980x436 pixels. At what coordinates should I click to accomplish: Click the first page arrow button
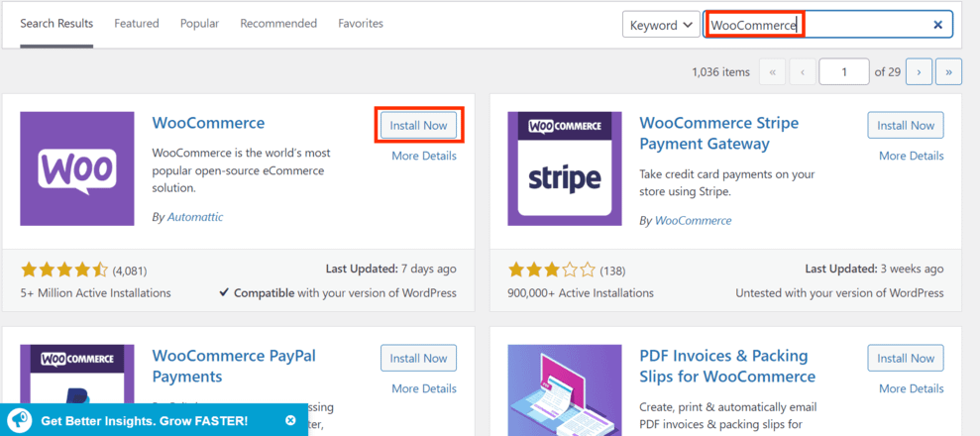[773, 71]
